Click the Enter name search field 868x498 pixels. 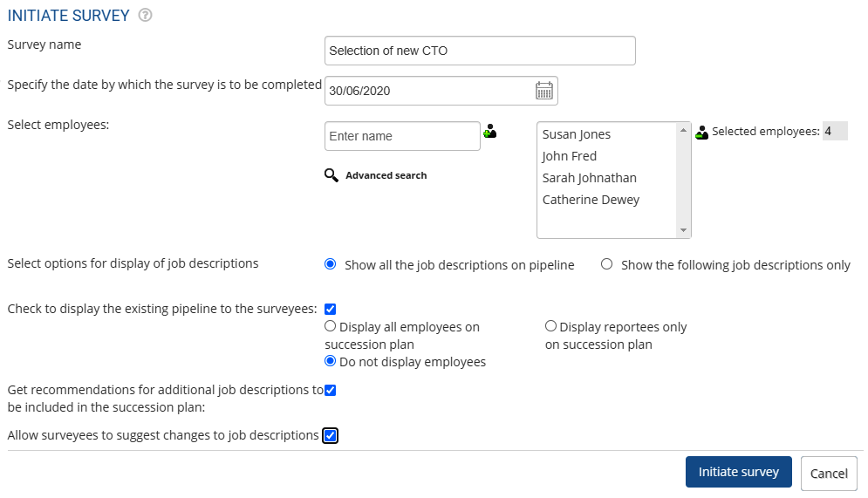(x=402, y=136)
